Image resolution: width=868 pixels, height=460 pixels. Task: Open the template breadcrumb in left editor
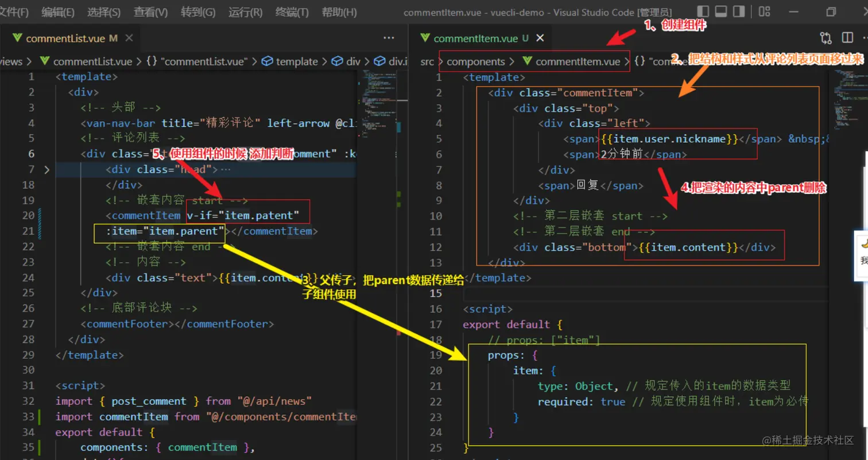coord(290,61)
